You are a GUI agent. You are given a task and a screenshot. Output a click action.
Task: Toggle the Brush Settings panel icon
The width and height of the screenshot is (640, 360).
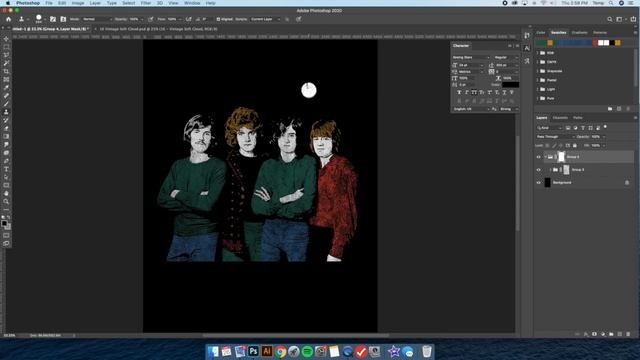(x=53, y=19)
